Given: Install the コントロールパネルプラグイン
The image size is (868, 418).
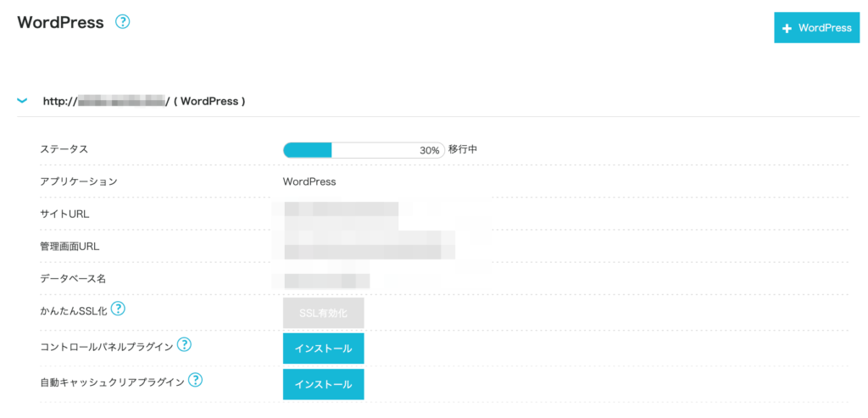Looking at the screenshot, I should (x=323, y=348).
